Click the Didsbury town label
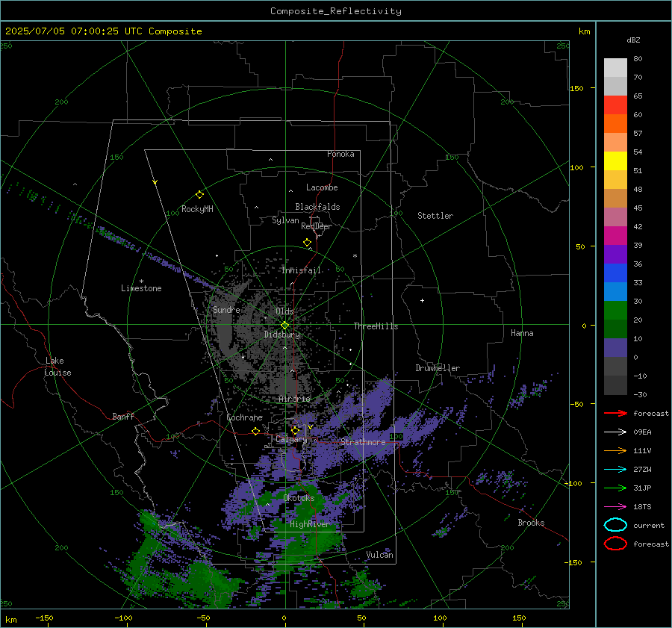Screen dimensions: 672x628 pyautogui.click(x=282, y=335)
